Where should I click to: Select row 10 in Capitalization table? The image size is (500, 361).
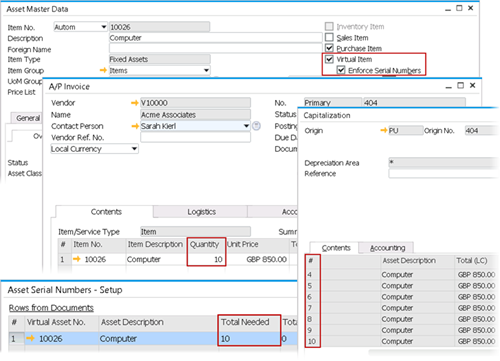[313, 341]
